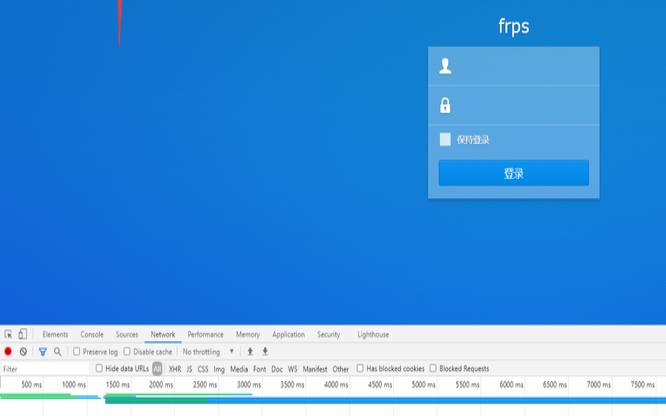Open network search with magnifier icon
The image size is (666, 416).
click(58, 351)
